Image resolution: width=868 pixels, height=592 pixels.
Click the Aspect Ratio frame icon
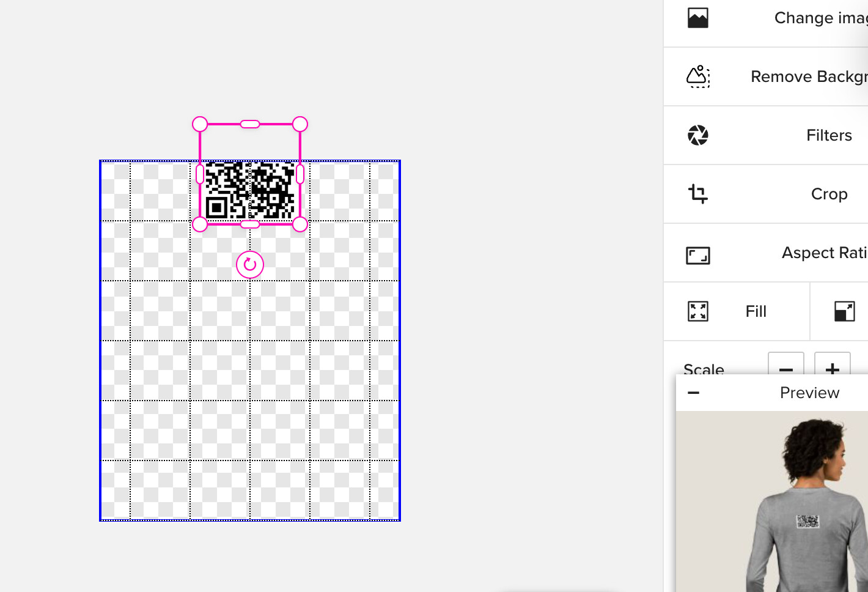coord(697,255)
